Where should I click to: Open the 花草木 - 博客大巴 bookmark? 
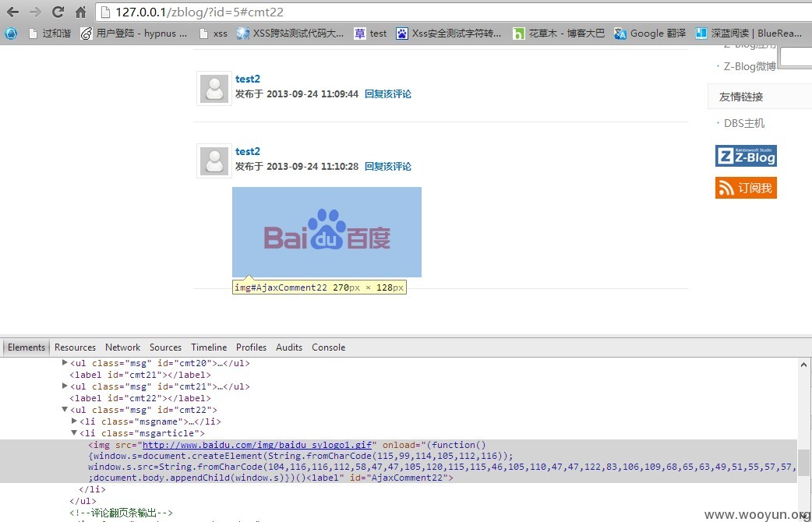point(558,34)
